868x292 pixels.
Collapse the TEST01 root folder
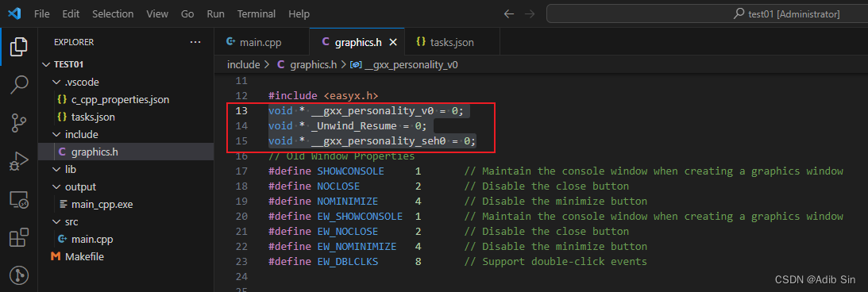[125, 65]
